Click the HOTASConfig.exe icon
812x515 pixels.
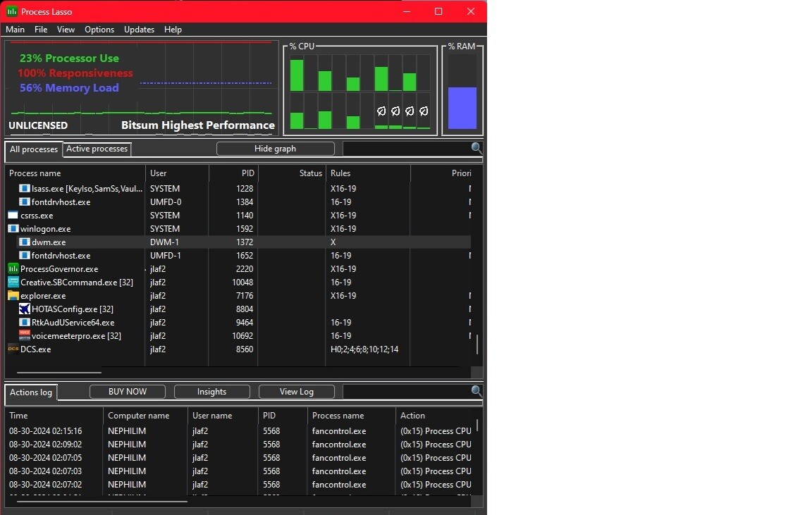click(x=25, y=309)
